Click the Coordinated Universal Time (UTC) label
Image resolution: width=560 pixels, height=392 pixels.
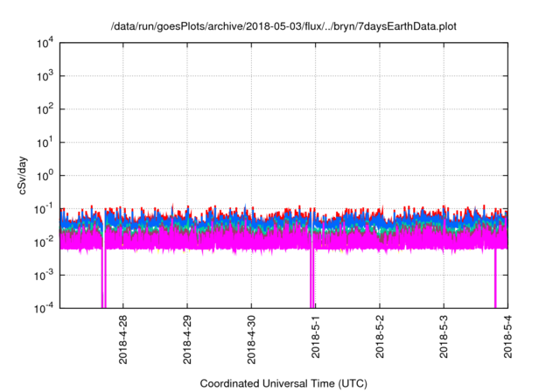coord(283,383)
